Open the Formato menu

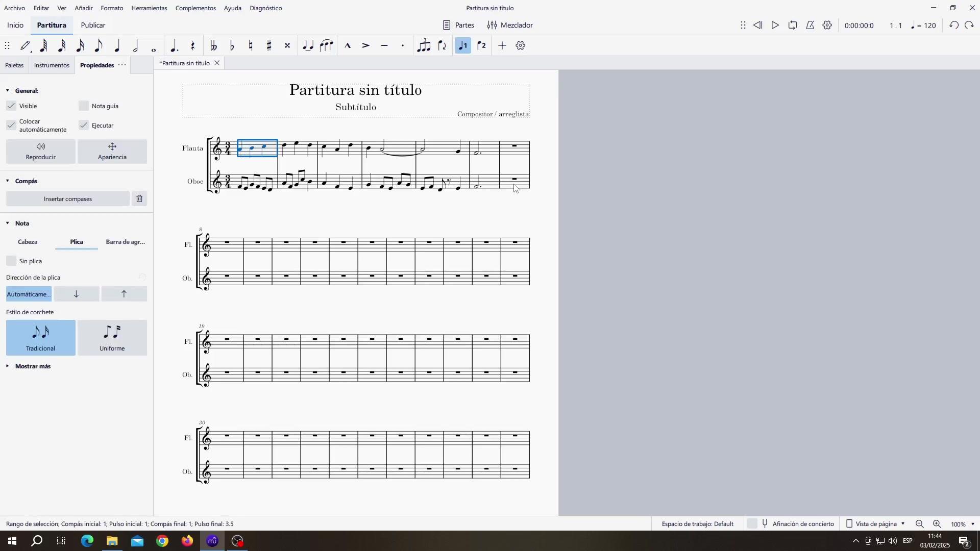coord(112,8)
